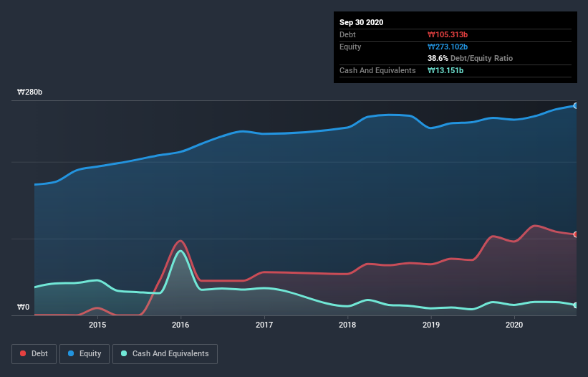
Task: Click the teal Cash And Equivalents legend dot
Action: [124, 353]
